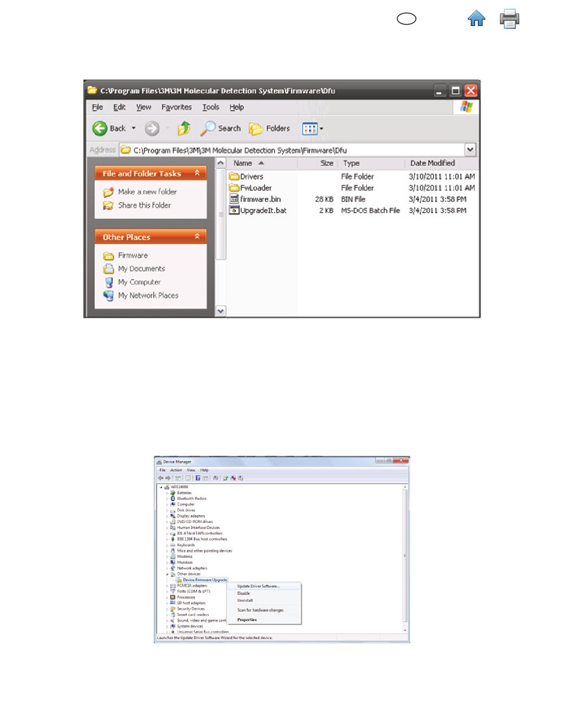Click the Monitors device icon

(173, 563)
